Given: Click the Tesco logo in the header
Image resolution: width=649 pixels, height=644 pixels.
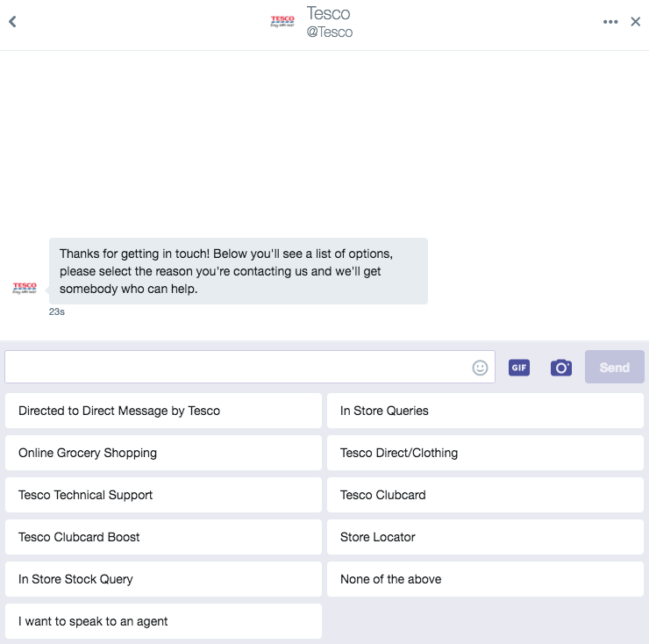Looking at the screenshot, I should (282, 22).
